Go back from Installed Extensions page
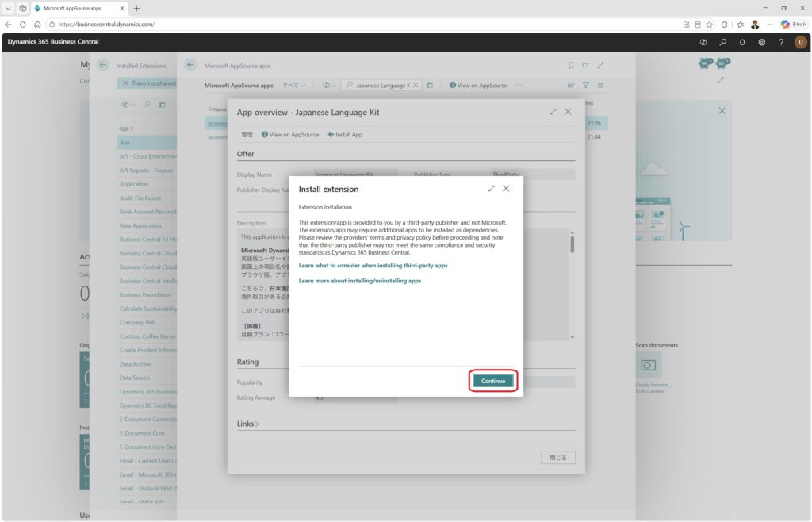 tap(103, 65)
